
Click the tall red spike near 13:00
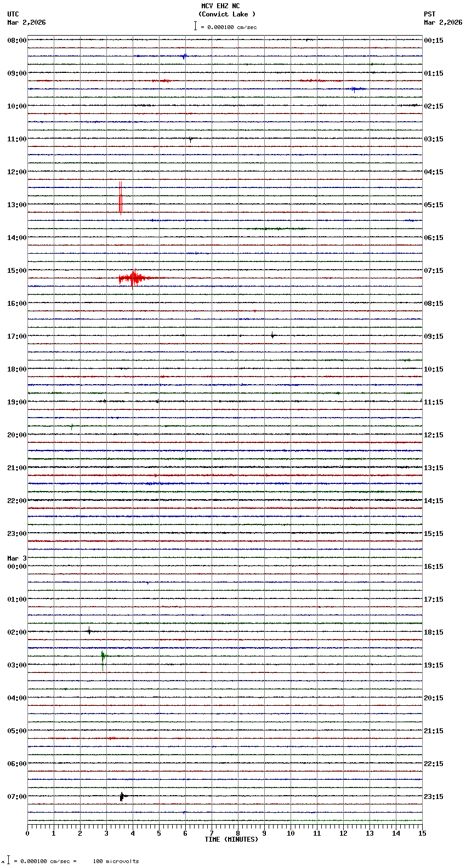(x=121, y=198)
